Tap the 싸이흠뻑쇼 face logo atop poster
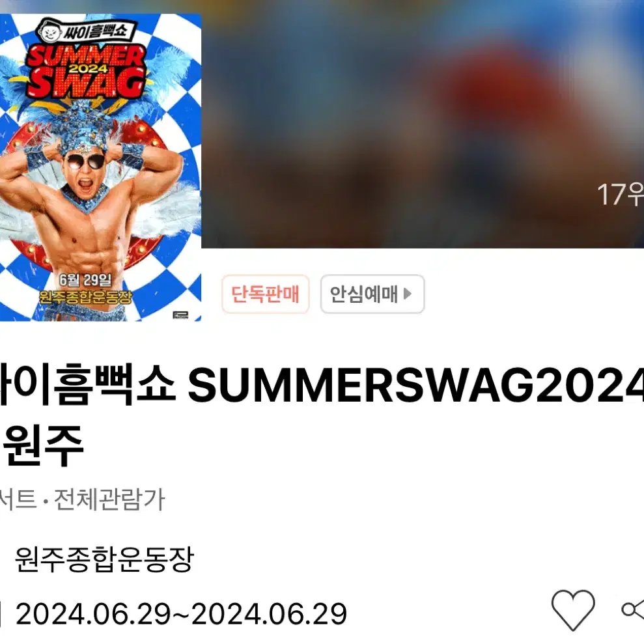644x644 pixels. pyautogui.click(x=86, y=31)
